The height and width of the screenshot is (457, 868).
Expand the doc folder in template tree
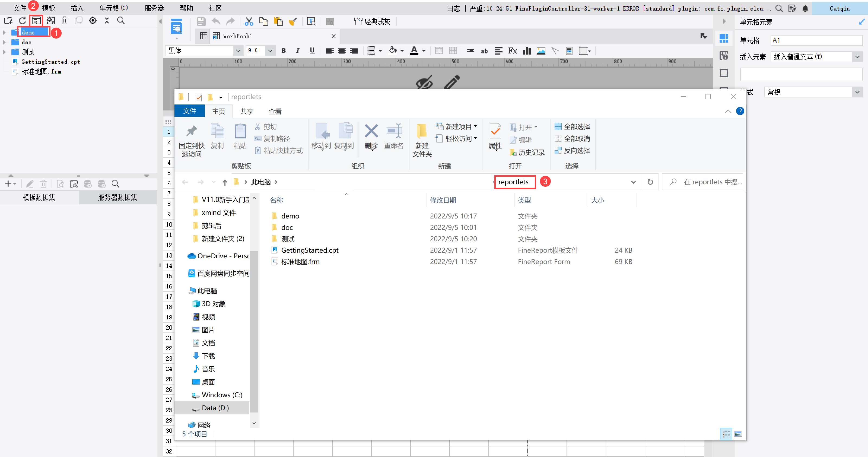coord(4,42)
